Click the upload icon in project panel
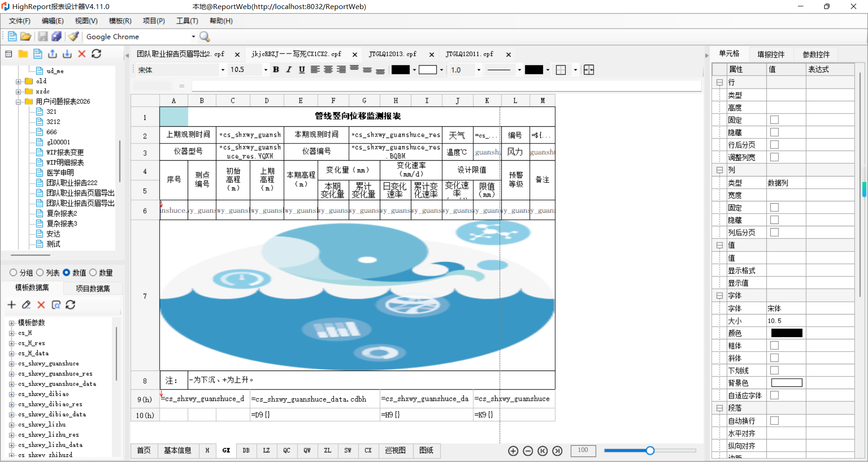Viewport: 868px width, 462px height. (52, 54)
